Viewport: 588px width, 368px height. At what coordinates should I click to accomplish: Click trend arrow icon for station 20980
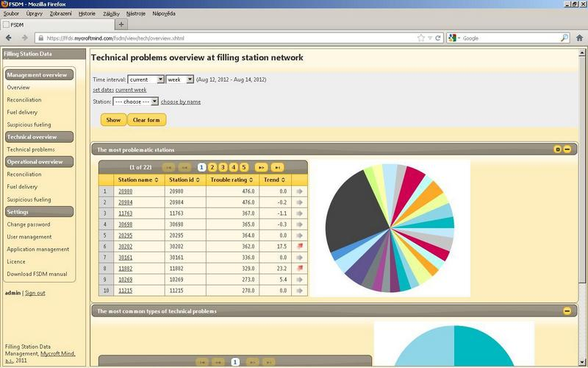pos(299,191)
